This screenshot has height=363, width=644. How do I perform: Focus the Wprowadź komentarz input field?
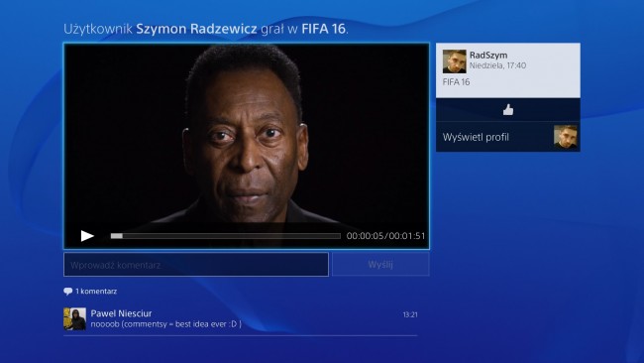(196, 265)
